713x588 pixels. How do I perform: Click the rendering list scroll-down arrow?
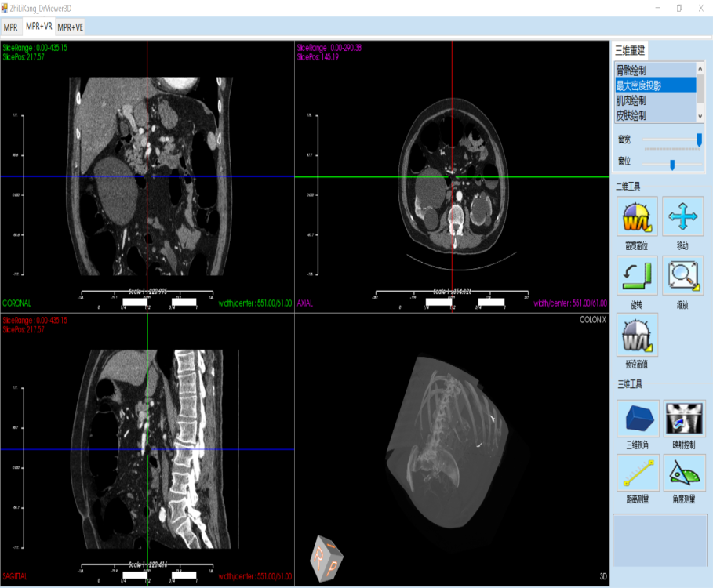click(x=700, y=116)
